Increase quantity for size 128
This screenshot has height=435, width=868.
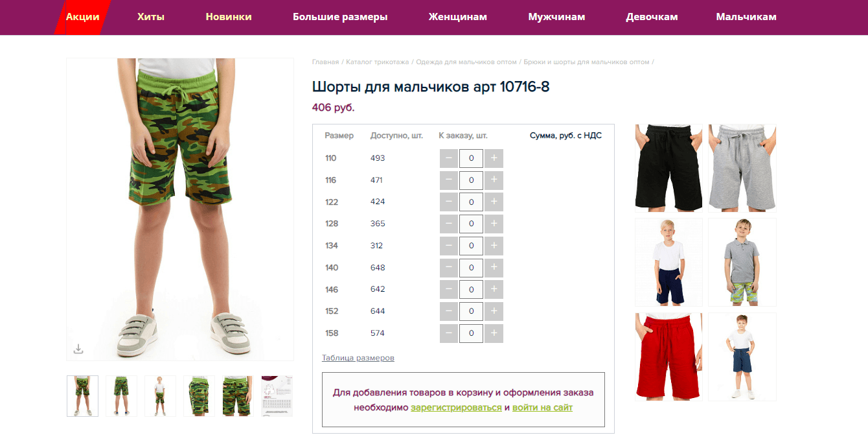click(x=494, y=224)
